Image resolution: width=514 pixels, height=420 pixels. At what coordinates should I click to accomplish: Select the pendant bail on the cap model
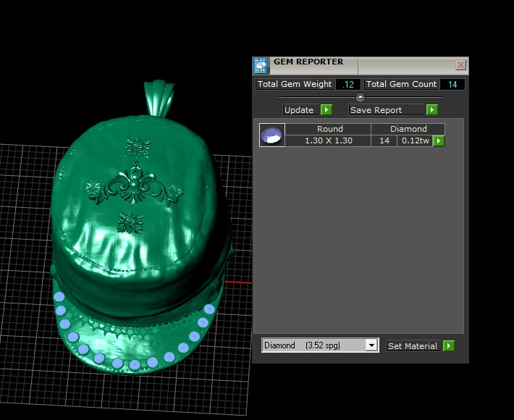point(159,98)
